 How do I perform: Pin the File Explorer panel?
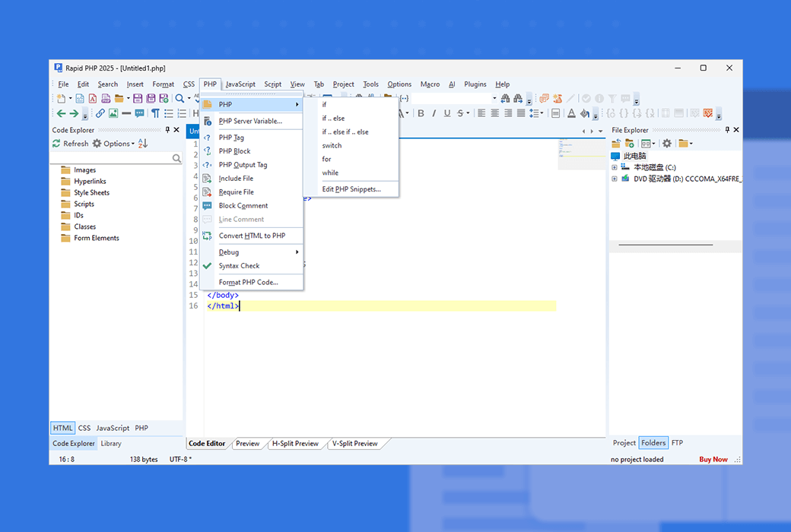(x=727, y=130)
